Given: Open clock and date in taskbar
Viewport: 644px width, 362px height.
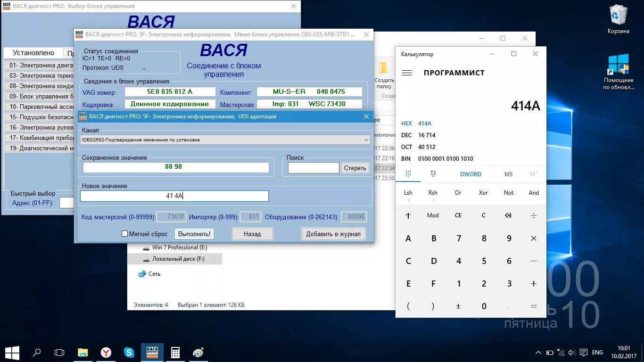Looking at the screenshot, I should coord(623,352).
